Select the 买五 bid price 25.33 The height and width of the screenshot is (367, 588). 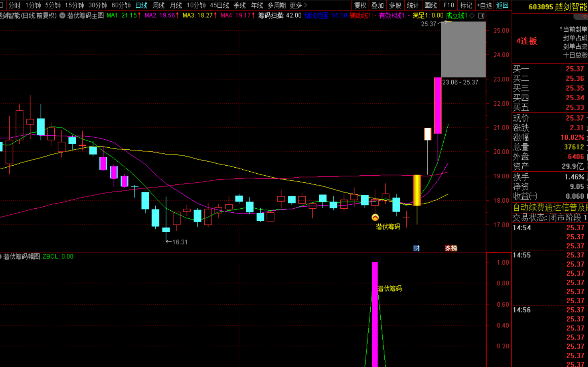[575, 108]
